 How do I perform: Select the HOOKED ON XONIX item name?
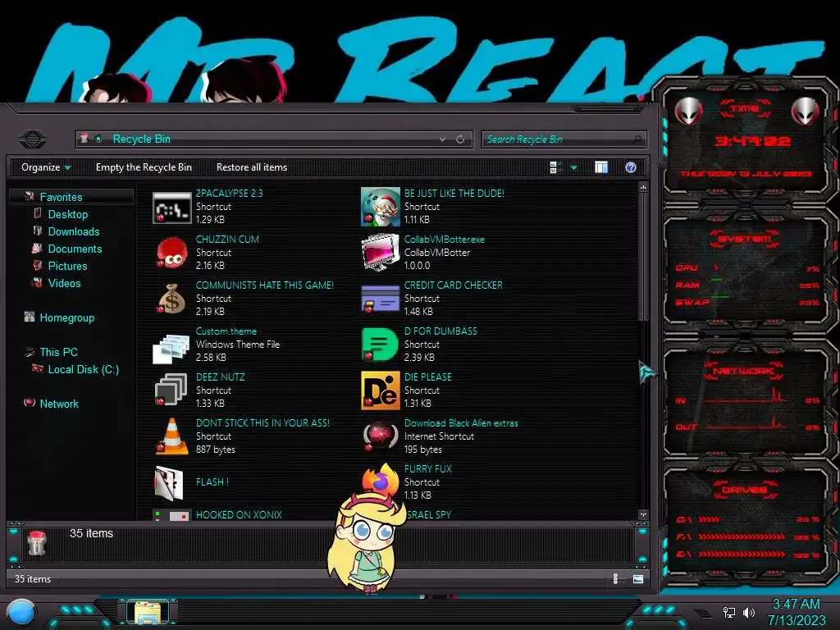pyautogui.click(x=239, y=515)
